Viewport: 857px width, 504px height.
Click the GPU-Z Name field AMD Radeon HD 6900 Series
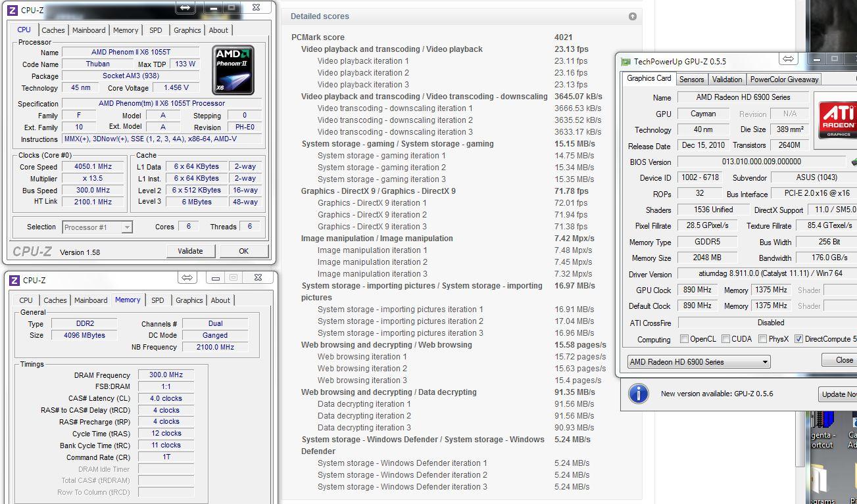(743, 97)
